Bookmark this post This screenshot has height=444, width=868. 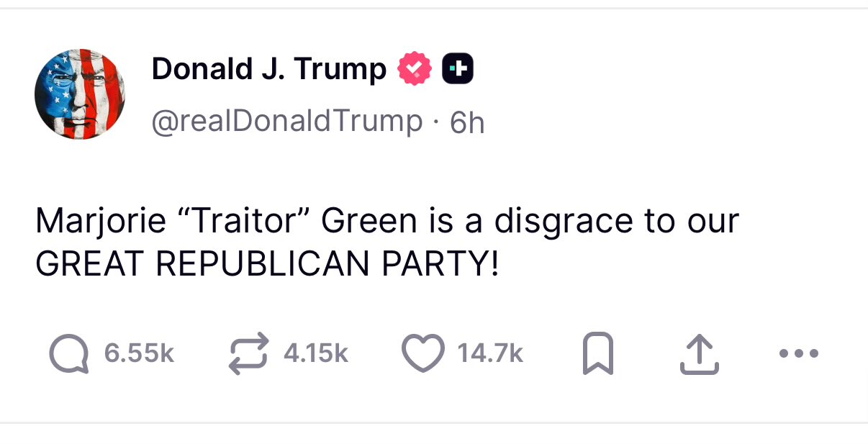(x=598, y=355)
